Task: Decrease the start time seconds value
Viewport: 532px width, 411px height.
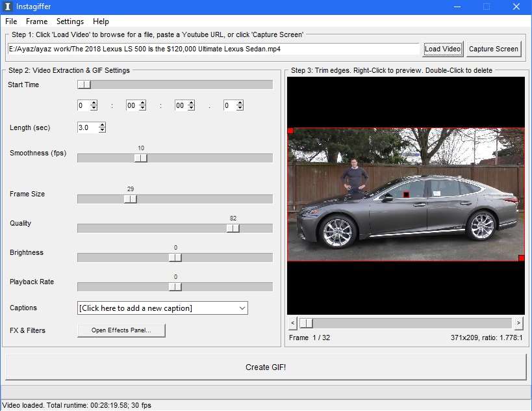Action: (192, 108)
